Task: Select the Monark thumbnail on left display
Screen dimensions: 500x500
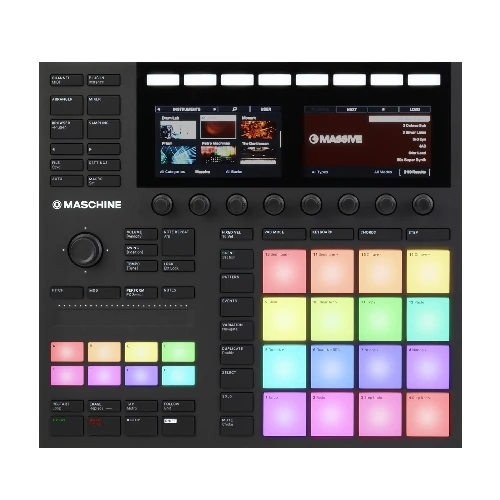Action: (258, 130)
